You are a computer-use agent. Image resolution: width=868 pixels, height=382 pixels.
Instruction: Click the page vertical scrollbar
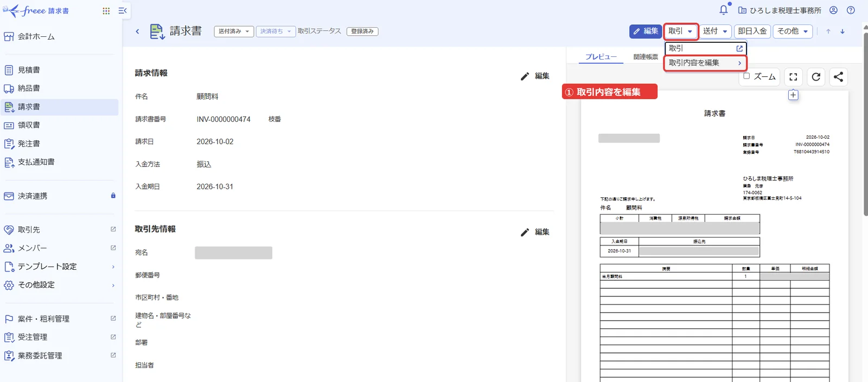point(865,125)
